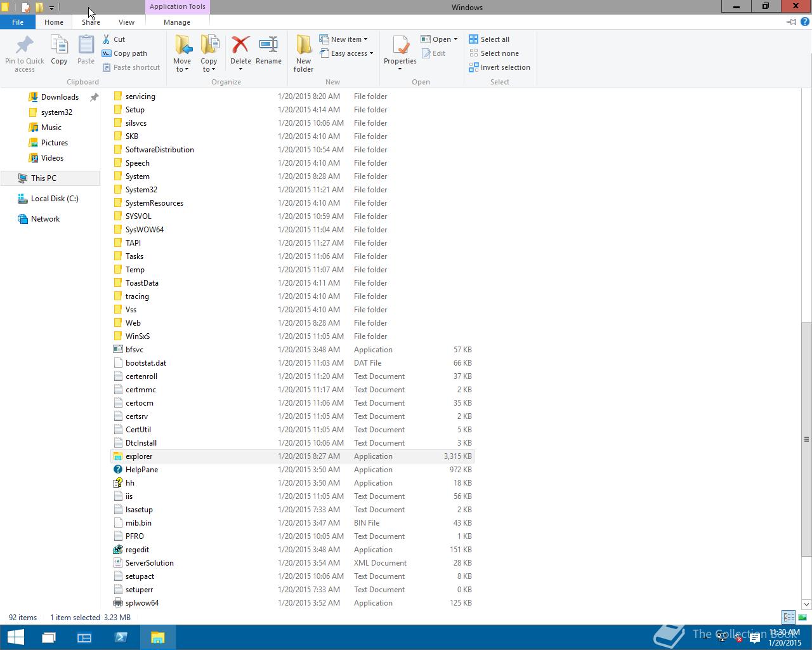This screenshot has height=650, width=812.
Task: Click the network tray icon
Action: pyautogui.click(x=722, y=639)
